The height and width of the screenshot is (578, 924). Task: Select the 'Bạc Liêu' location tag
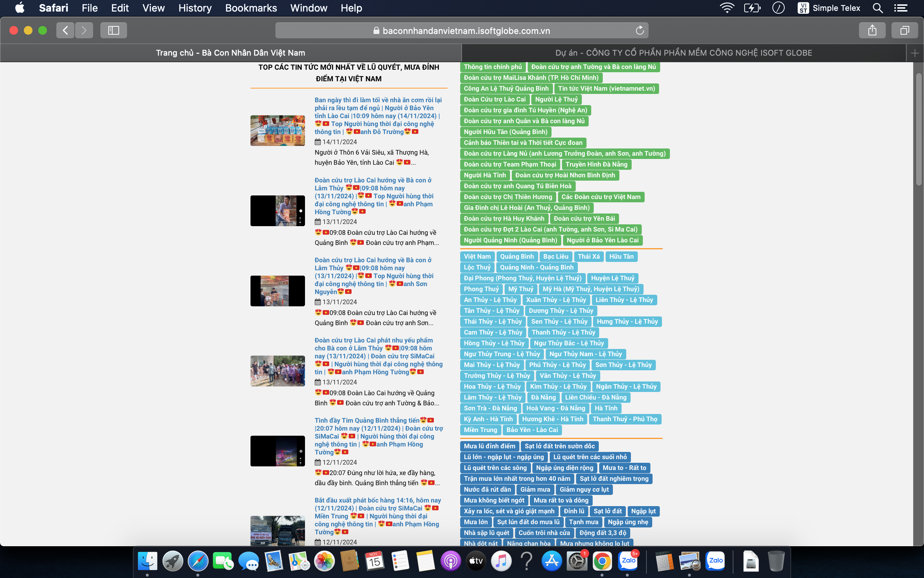(555, 256)
